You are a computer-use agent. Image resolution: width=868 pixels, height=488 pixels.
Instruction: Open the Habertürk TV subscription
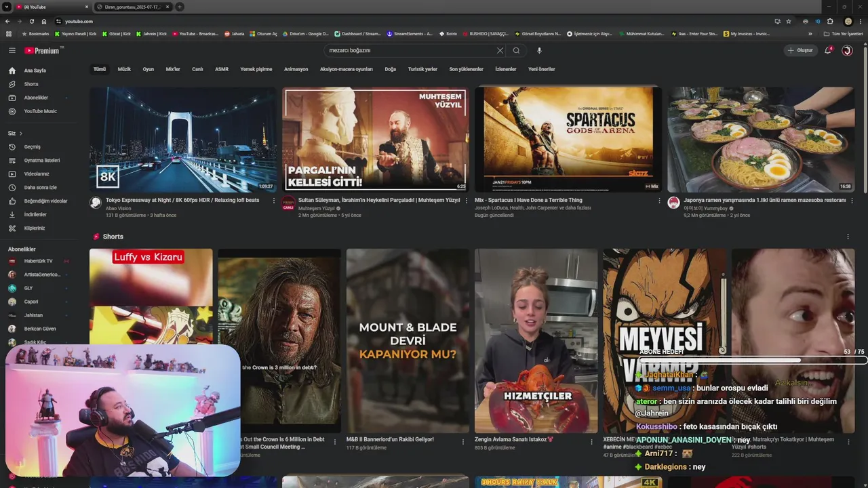[x=38, y=261]
